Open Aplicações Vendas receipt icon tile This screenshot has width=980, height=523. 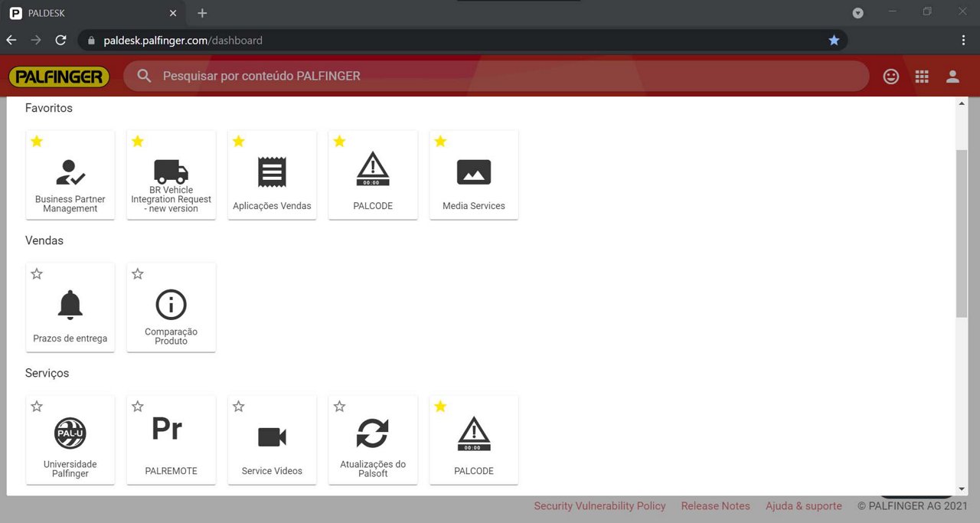click(x=272, y=175)
